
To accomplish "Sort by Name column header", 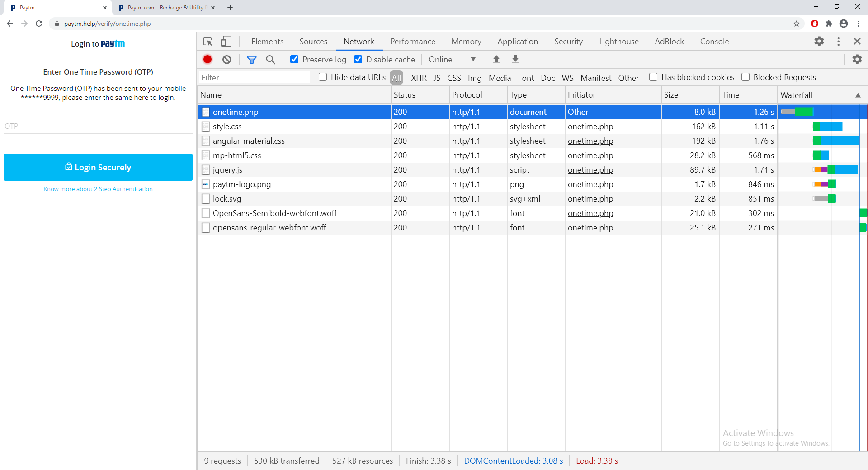I will (294, 95).
